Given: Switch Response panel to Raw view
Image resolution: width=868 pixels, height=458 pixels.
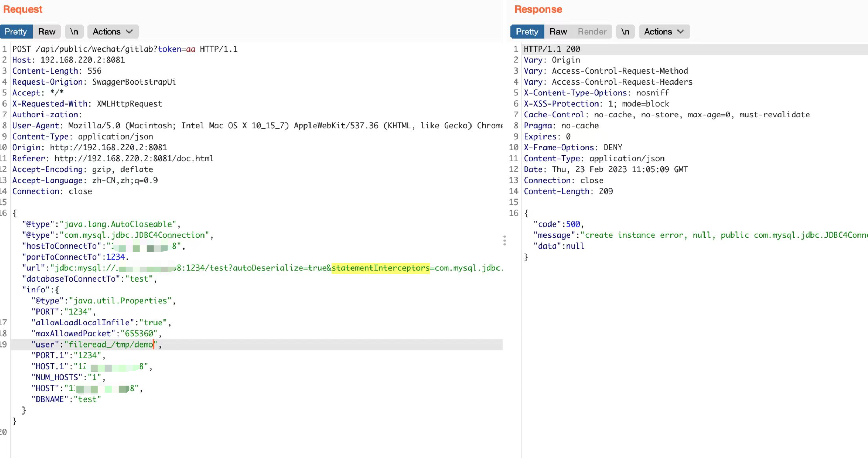Looking at the screenshot, I should pos(557,32).
